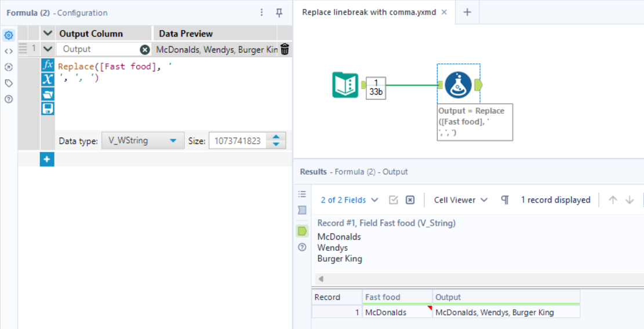Open the fx functions list
The image size is (644, 329).
pos(48,65)
